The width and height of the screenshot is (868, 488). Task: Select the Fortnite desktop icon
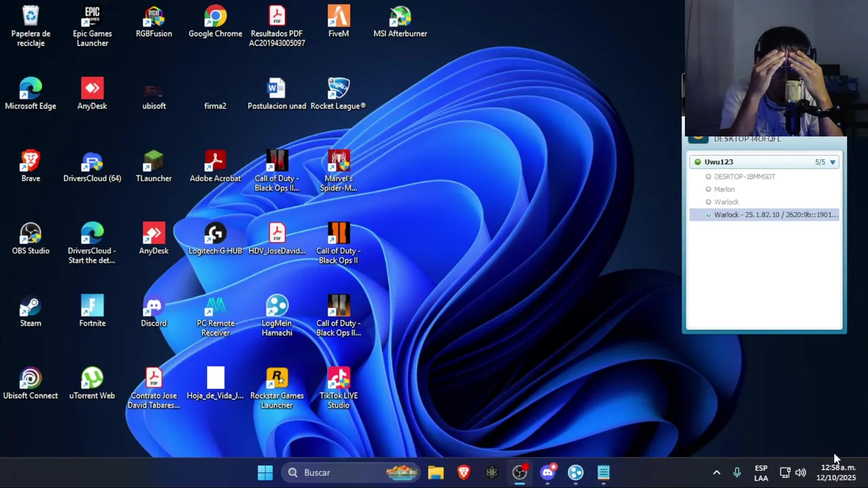pyautogui.click(x=92, y=312)
